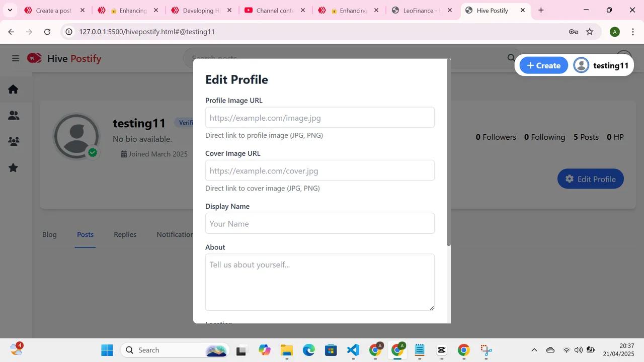Open the browser tab search dropdown arrow
Screen dimensions: 644x362
click(x=10, y=10)
